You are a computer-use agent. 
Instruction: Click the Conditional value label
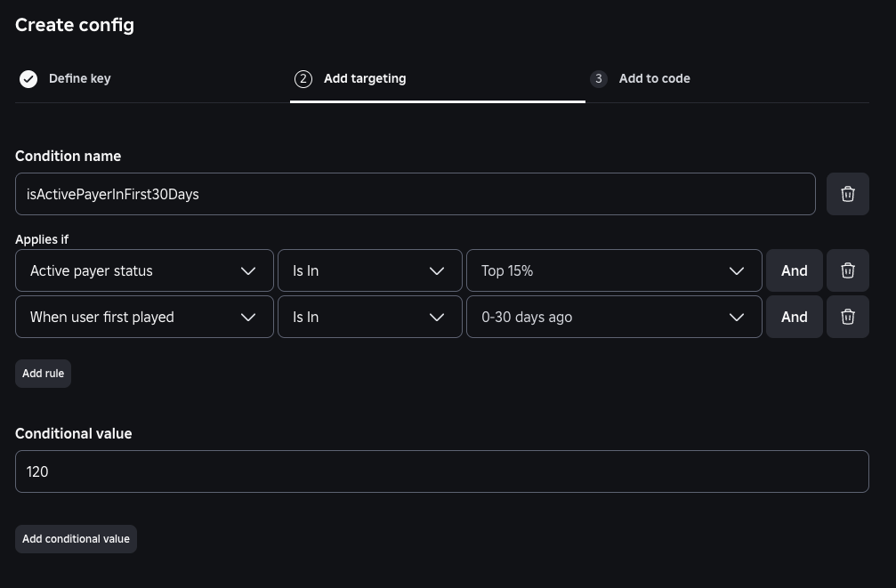74,434
